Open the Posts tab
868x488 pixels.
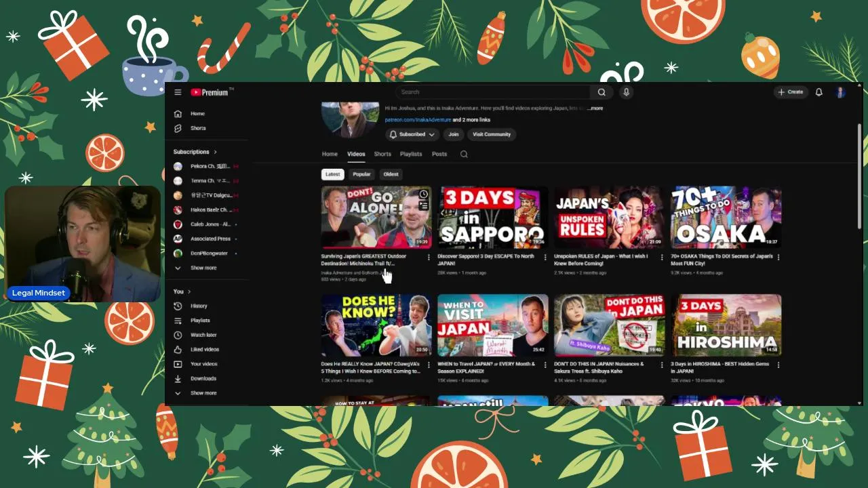click(439, 154)
